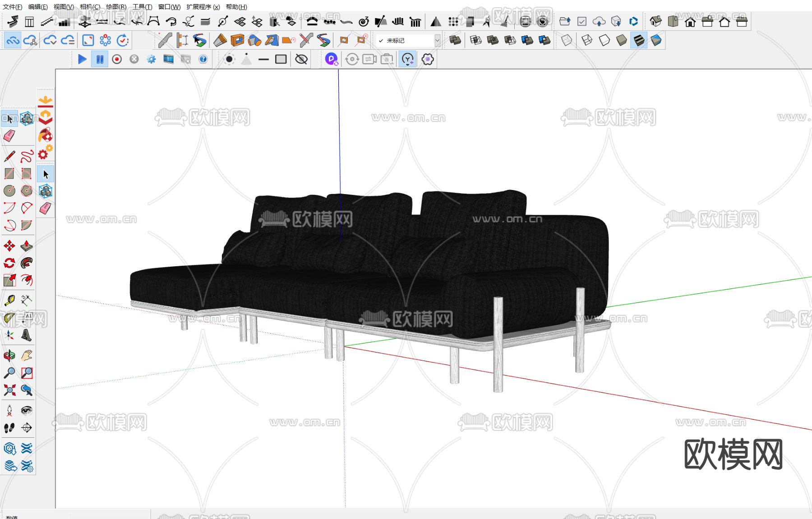Screen dimensions: 812x519
Task: Expand the 未标记 tag dropdown
Action: (x=437, y=41)
